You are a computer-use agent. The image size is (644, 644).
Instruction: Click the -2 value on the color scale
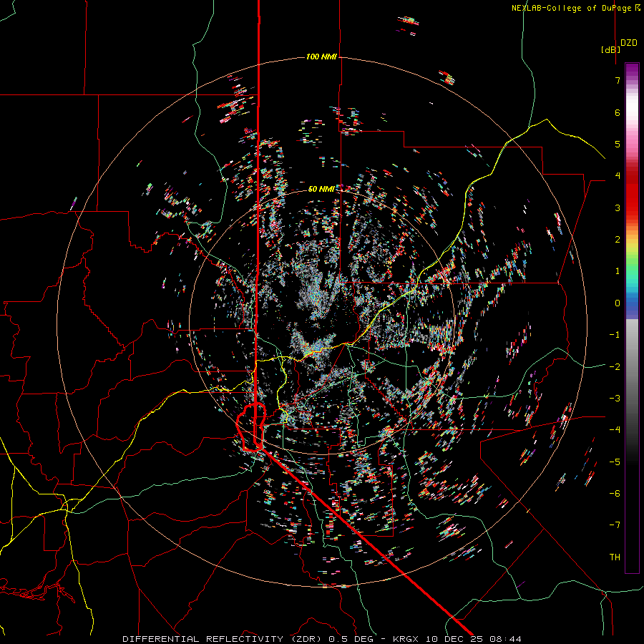pos(615,367)
